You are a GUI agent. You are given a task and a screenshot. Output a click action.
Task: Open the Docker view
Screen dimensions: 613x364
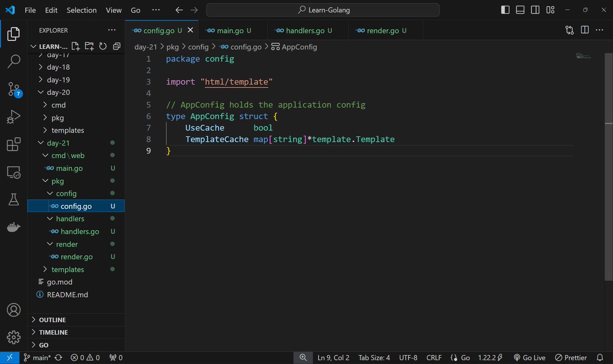pyautogui.click(x=14, y=227)
